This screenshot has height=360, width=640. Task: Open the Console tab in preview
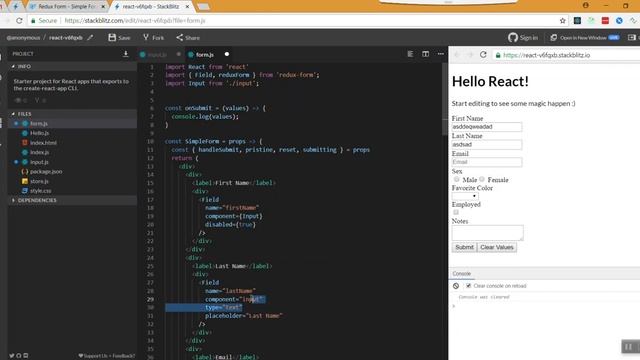click(x=462, y=273)
